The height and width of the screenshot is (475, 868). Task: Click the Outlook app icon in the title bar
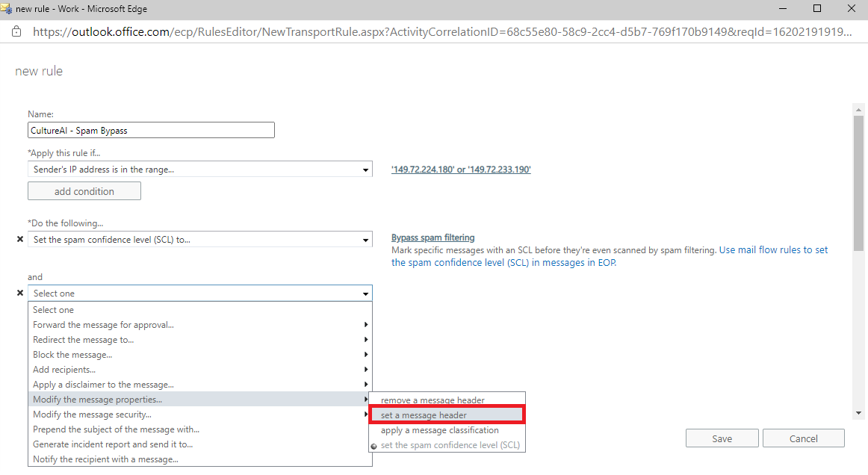click(7, 8)
